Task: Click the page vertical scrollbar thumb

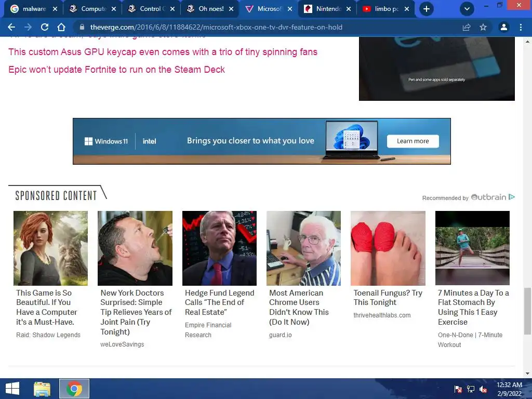Action: point(528,311)
